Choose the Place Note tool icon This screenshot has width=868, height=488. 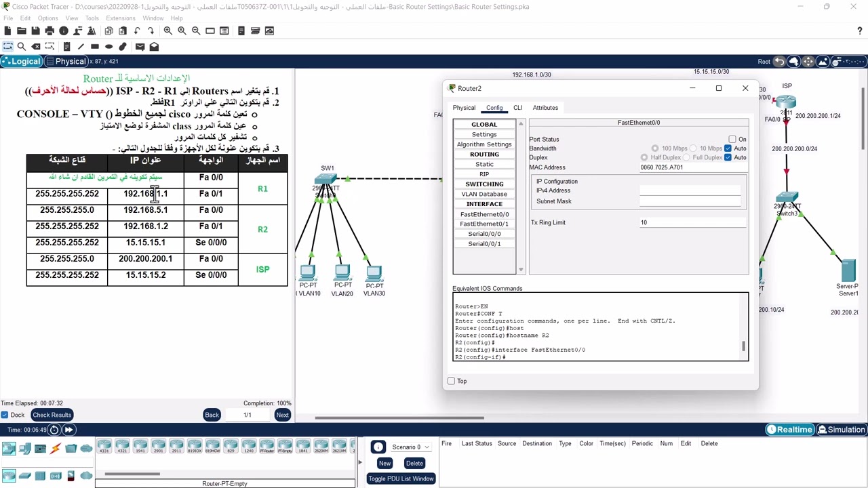click(x=66, y=46)
